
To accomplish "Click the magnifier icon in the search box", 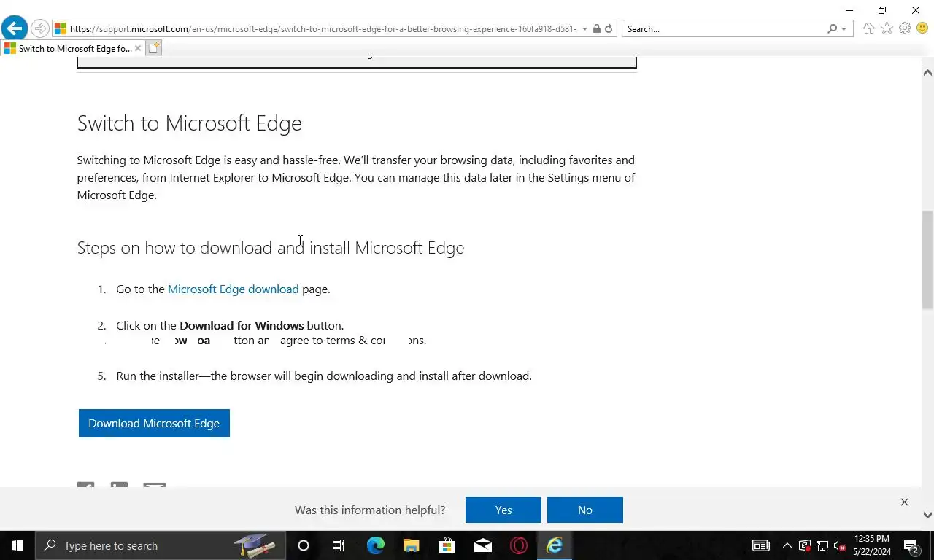I will [832, 28].
